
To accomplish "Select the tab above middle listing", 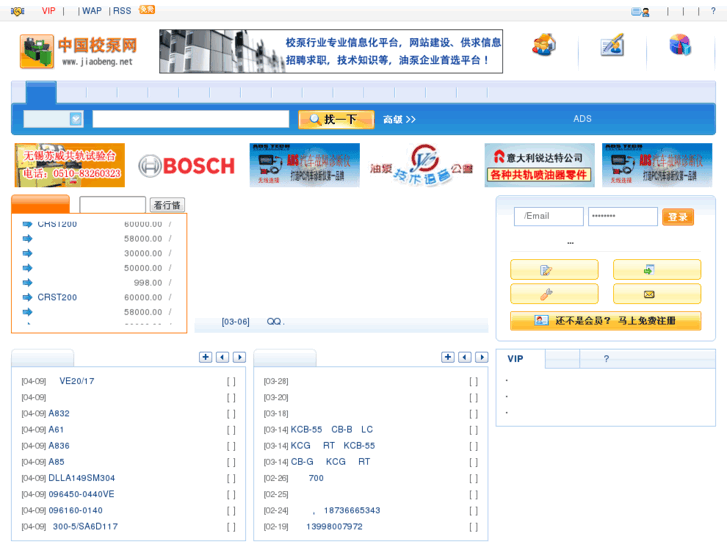I will (285, 358).
